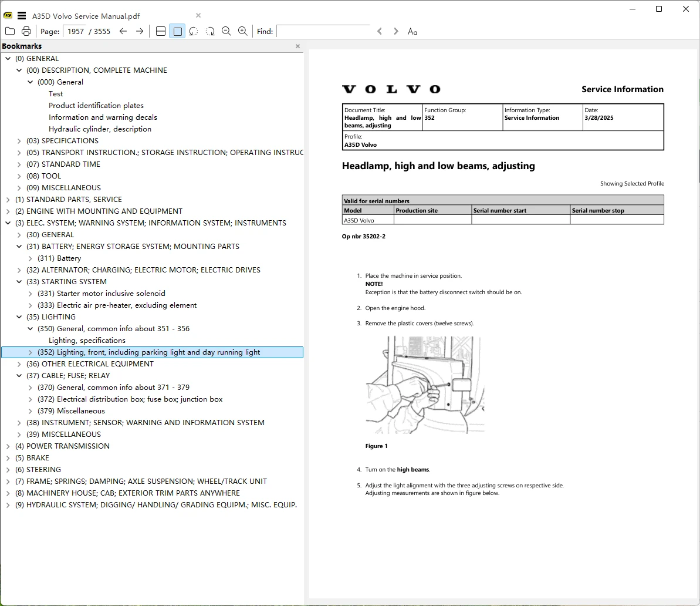This screenshot has height=606, width=700.
Task: Find previous match arrow
Action: [x=380, y=31]
